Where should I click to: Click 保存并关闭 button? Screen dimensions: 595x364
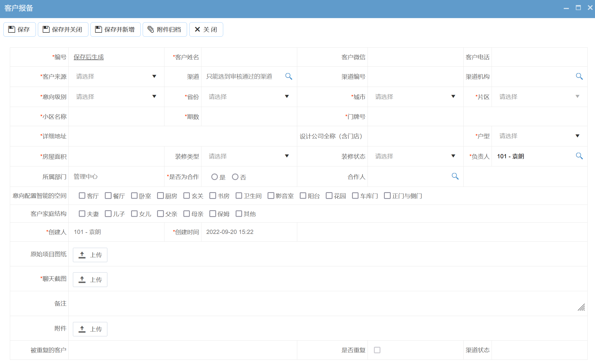[x=63, y=30]
